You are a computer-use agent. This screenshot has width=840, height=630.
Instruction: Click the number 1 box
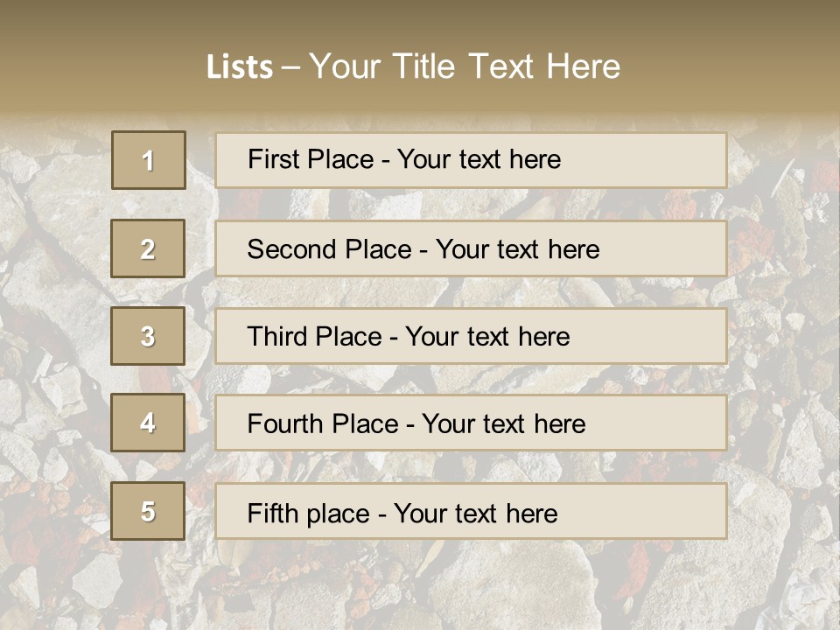point(149,160)
